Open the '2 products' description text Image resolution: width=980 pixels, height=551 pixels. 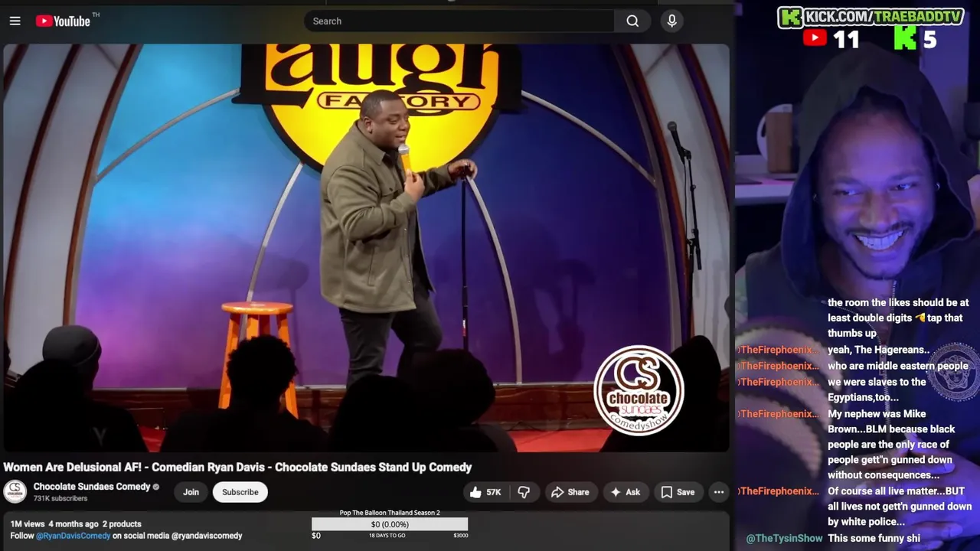122,524
